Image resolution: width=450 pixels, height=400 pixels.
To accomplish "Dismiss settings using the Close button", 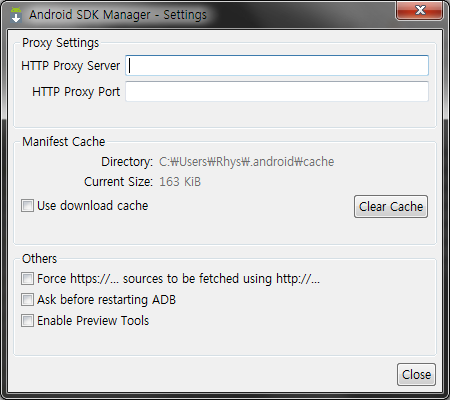I will pos(416,374).
